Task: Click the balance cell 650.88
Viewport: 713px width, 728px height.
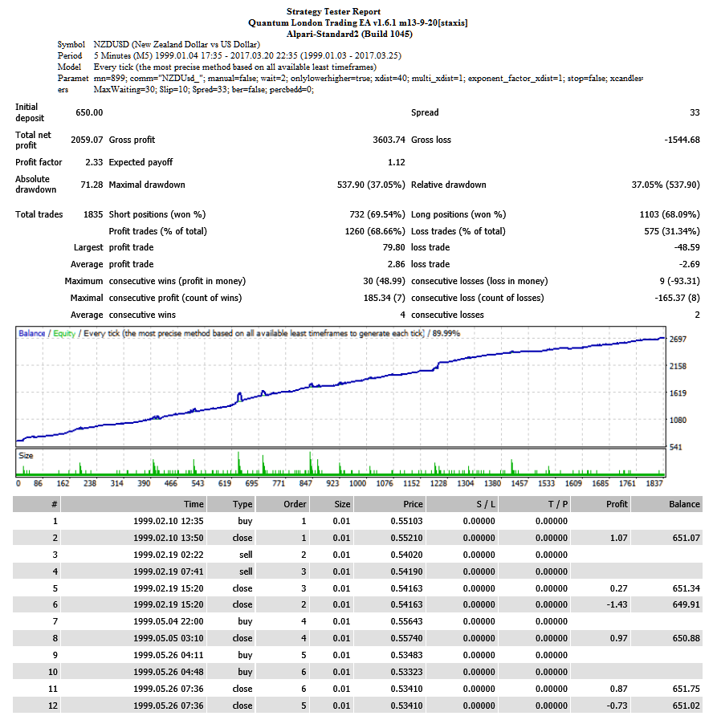Action: [686, 638]
